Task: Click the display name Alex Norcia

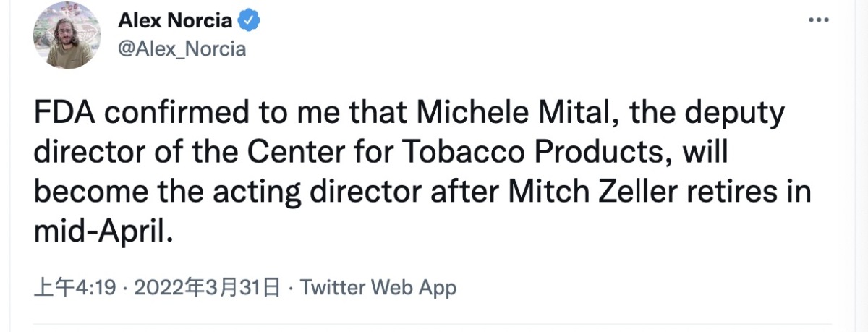Action: (x=174, y=21)
